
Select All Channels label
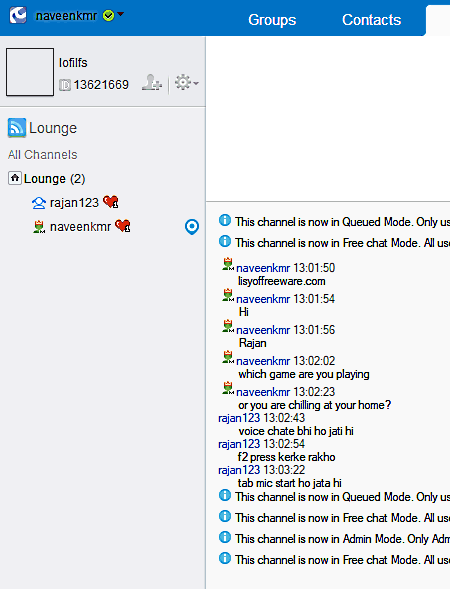(42, 155)
